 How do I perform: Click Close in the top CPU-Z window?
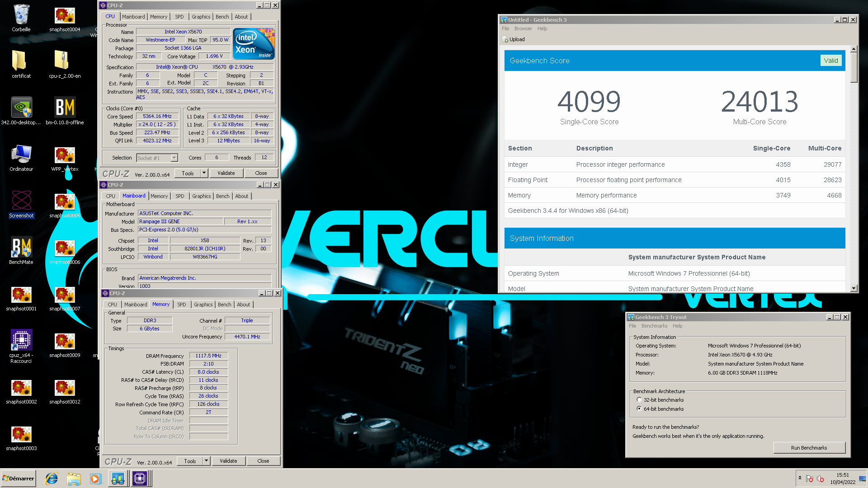click(x=261, y=173)
